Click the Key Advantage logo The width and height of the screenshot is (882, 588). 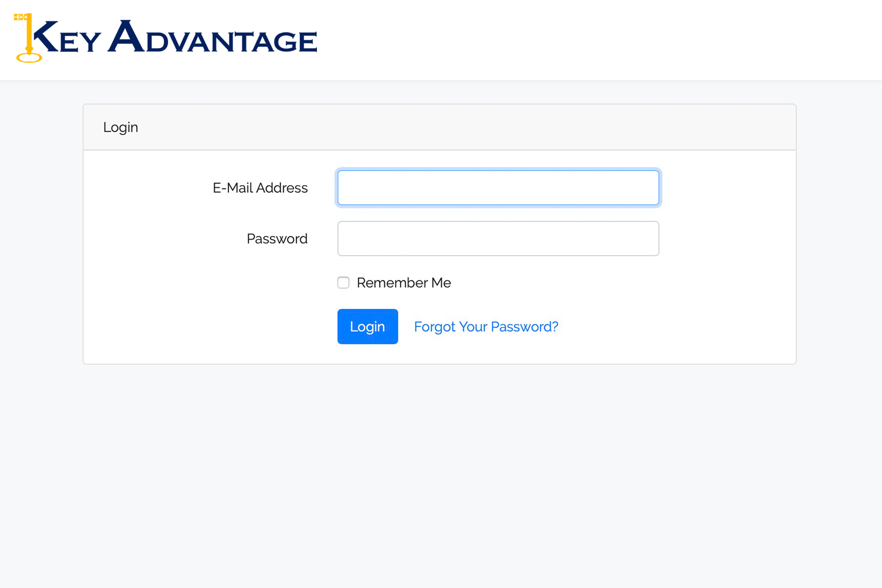tap(165, 38)
